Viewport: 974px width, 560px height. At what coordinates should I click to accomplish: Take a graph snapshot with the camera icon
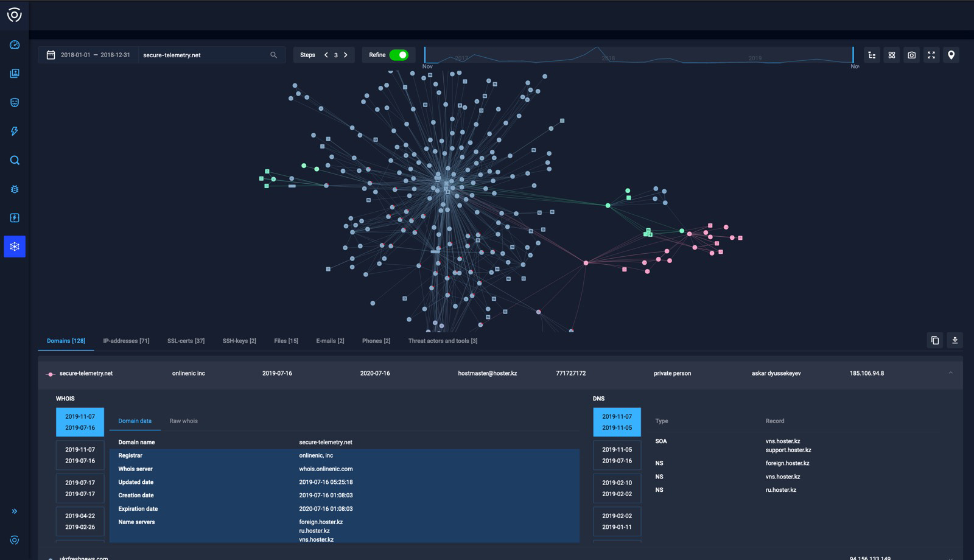click(911, 55)
